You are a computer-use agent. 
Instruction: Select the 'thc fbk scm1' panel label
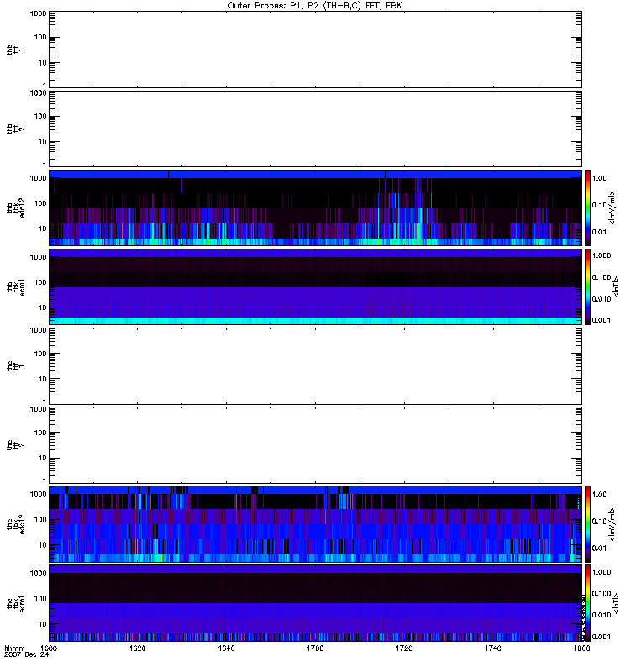coord(15,603)
